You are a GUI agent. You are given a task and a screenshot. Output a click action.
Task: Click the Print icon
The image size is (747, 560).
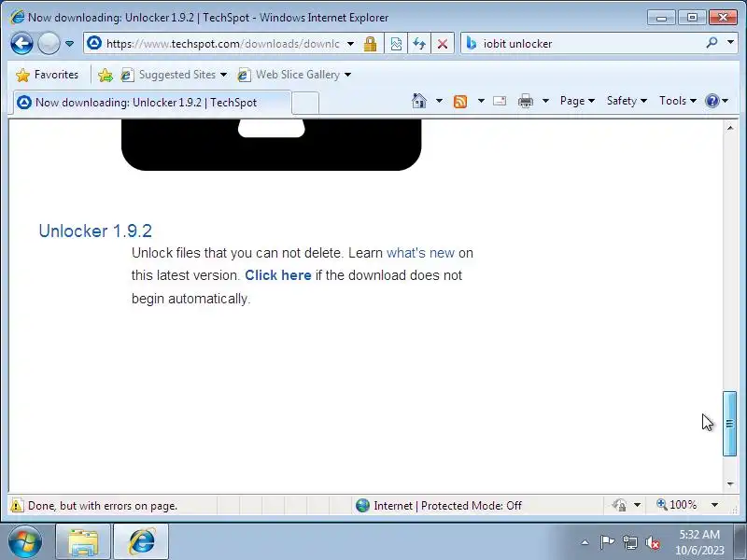(526, 101)
